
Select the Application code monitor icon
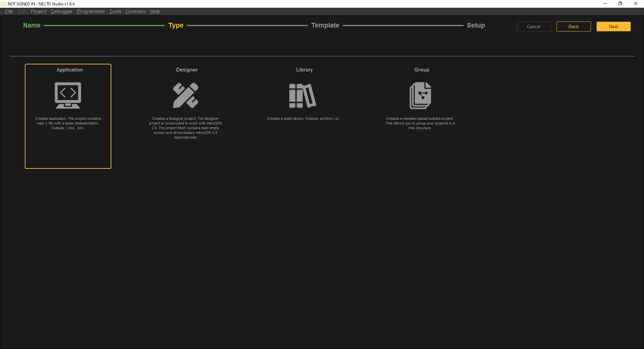[68, 95]
